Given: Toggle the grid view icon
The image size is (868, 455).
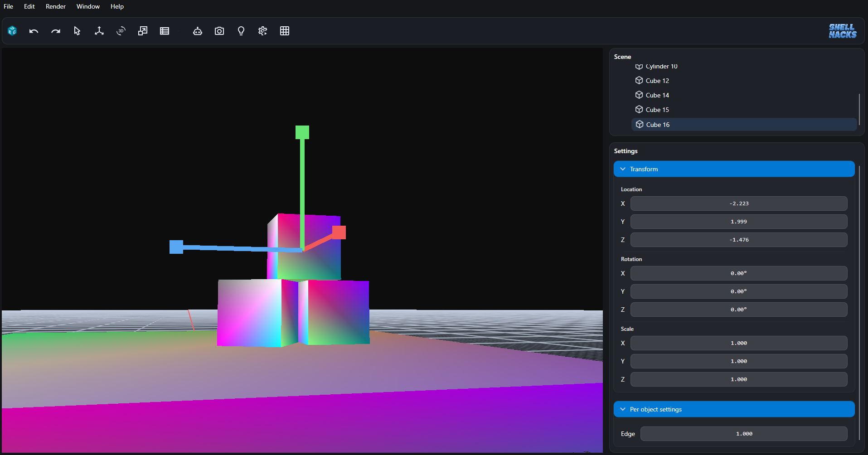Looking at the screenshot, I should pos(285,31).
